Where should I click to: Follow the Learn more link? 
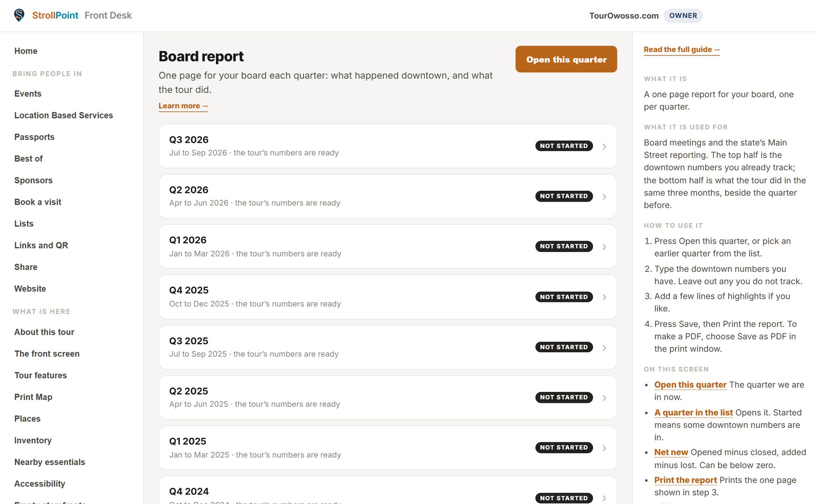pos(183,106)
